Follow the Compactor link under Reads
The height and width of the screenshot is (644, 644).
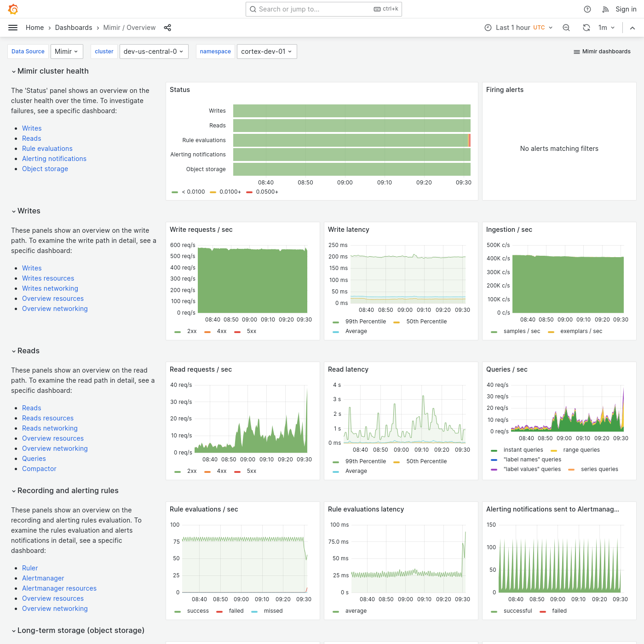39,468
